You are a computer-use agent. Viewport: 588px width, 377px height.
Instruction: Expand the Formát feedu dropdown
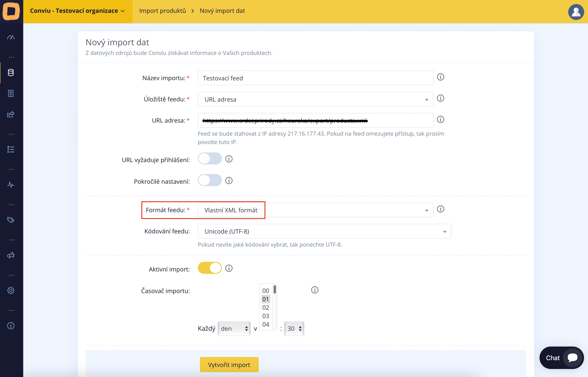click(315, 210)
